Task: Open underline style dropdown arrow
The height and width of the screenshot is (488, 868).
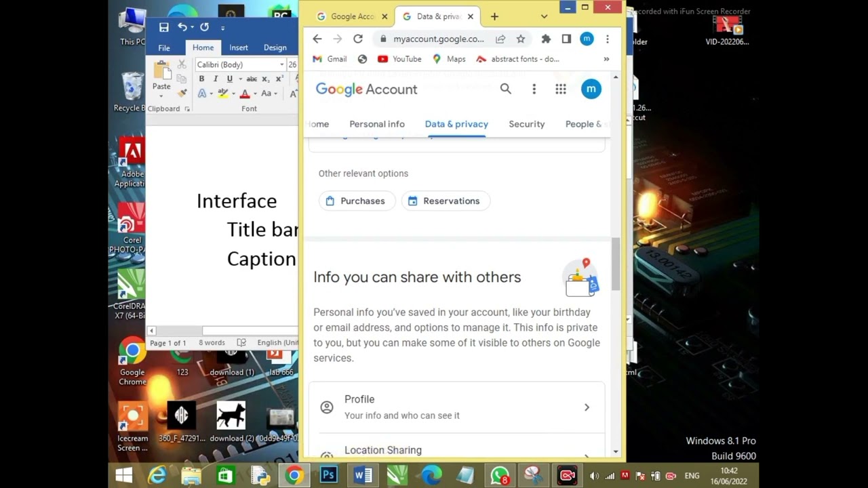Action: coord(240,79)
